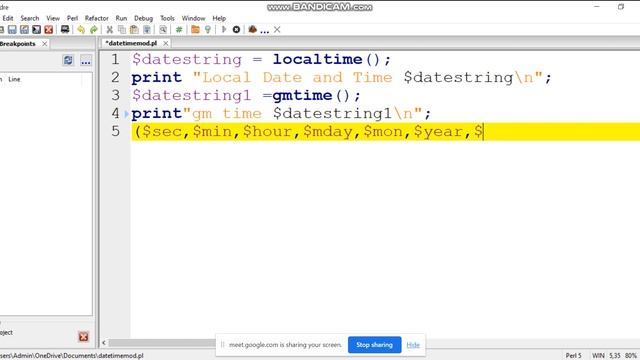
Task: Select the Breakpoints panel tab
Action: point(18,43)
